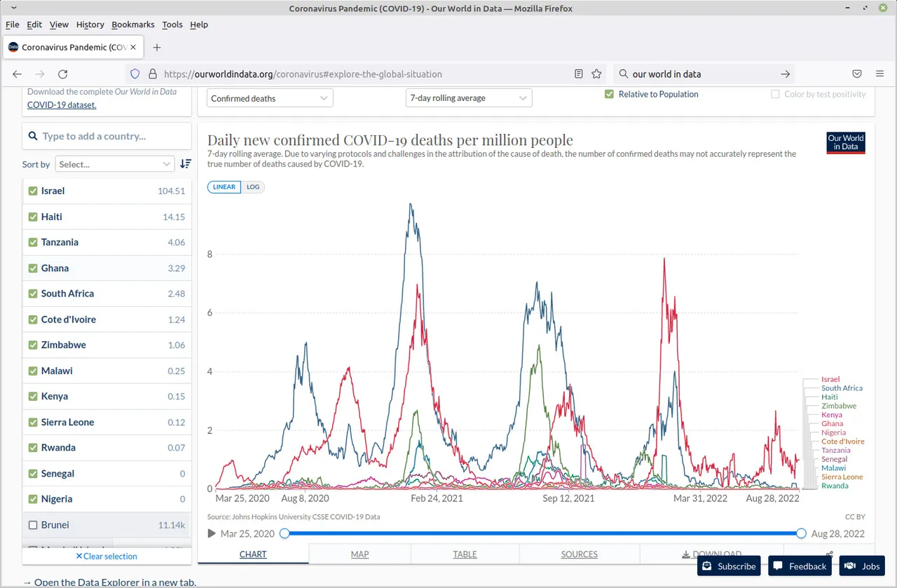Switch to the MAP tab
Screen dimensions: 897x588
(360, 554)
